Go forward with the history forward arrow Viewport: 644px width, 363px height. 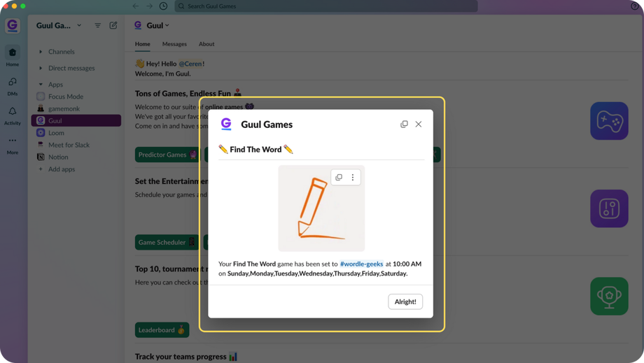[150, 6]
